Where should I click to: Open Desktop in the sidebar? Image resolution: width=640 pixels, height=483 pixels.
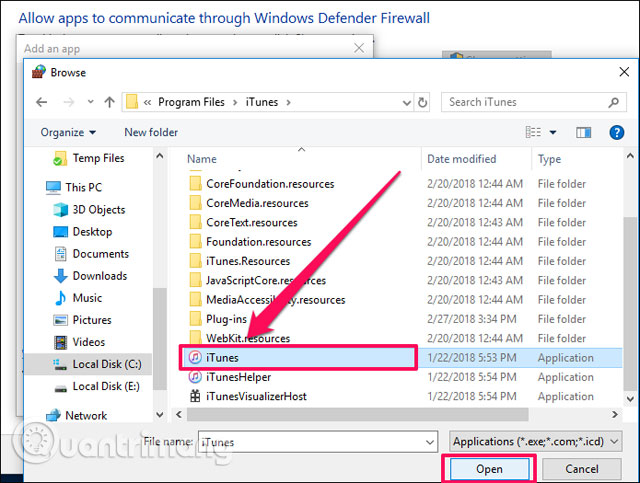click(x=83, y=232)
